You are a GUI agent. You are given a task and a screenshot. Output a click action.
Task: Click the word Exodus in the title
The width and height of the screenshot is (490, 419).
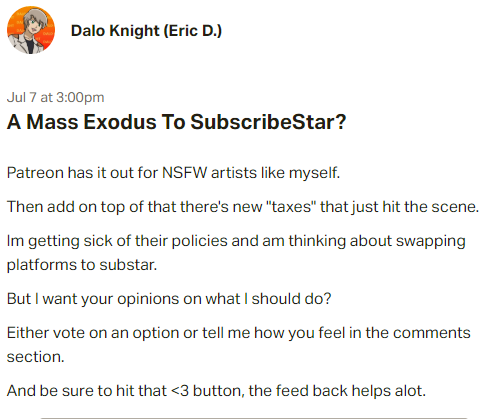point(120,122)
